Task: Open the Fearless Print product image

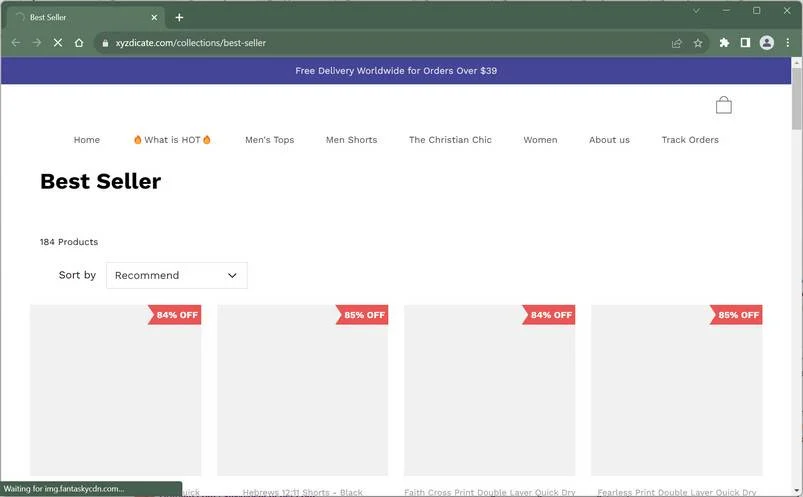Action: tap(677, 390)
